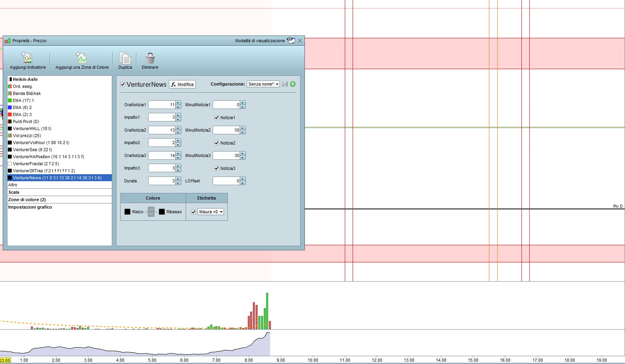Select the highlighted VenturerNews indicator row

click(x=59, y=178)
